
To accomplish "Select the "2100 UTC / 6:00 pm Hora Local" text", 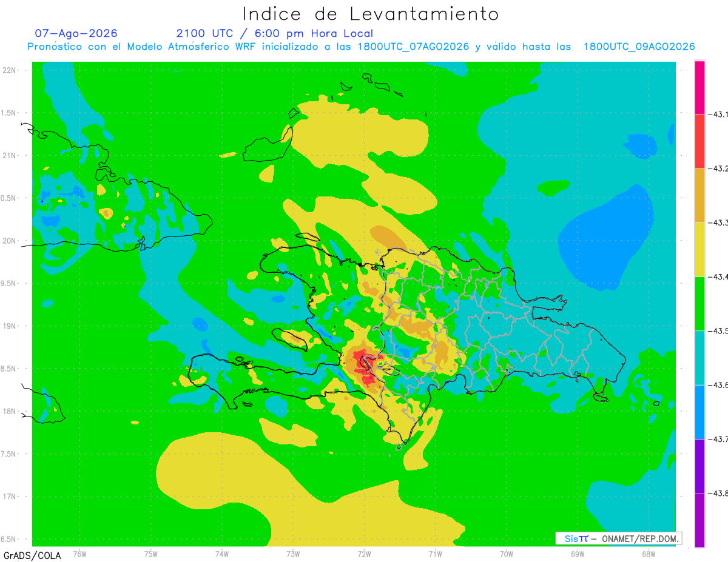I will 275,33.
